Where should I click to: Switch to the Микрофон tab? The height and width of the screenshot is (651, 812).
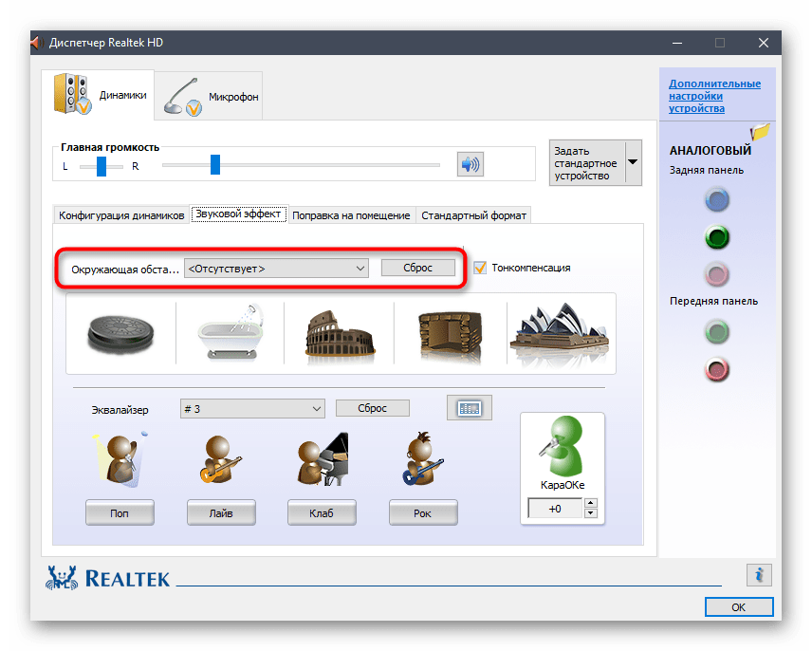(x=208, y=97)
